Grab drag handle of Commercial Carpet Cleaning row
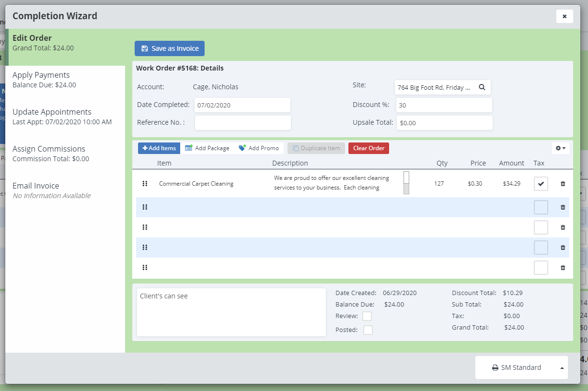 (x=145, y=184)
